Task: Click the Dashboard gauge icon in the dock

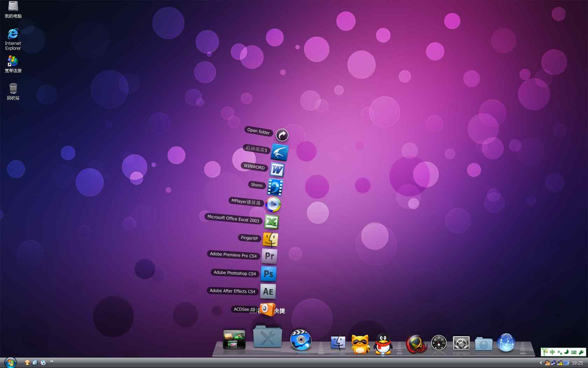Action: pos(439,343)
